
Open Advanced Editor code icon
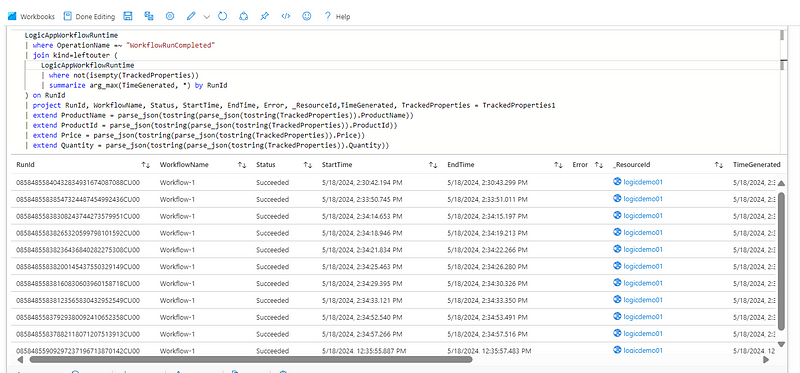point(286,16)
